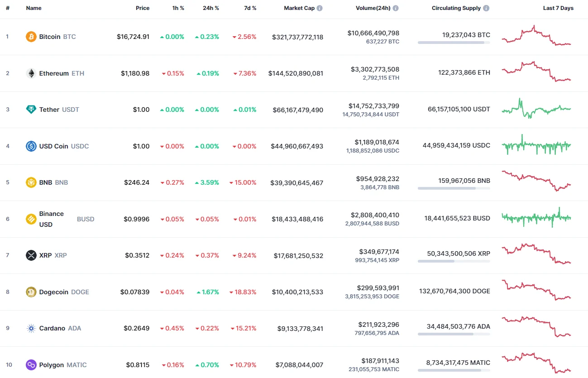Click the Tether coin logo
The width and height of the screenshot is (588, 378).
coord(31,109)
